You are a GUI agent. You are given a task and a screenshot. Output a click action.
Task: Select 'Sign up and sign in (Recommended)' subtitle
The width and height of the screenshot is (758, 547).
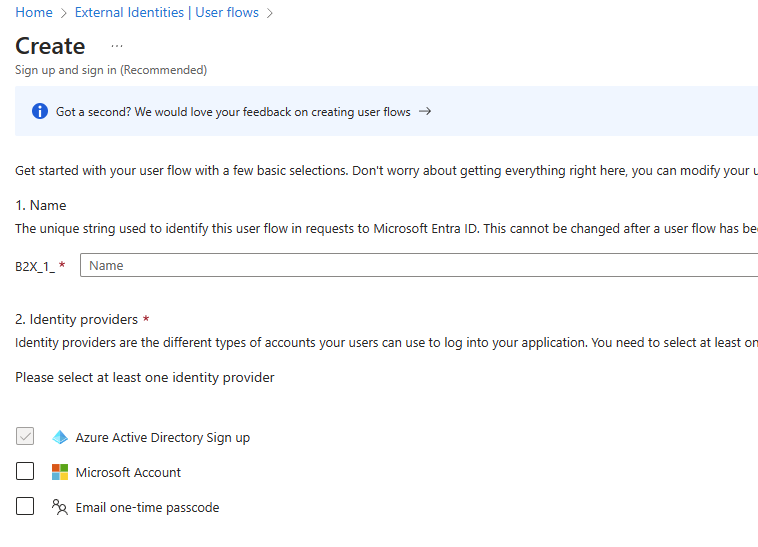tap(111, 70)
